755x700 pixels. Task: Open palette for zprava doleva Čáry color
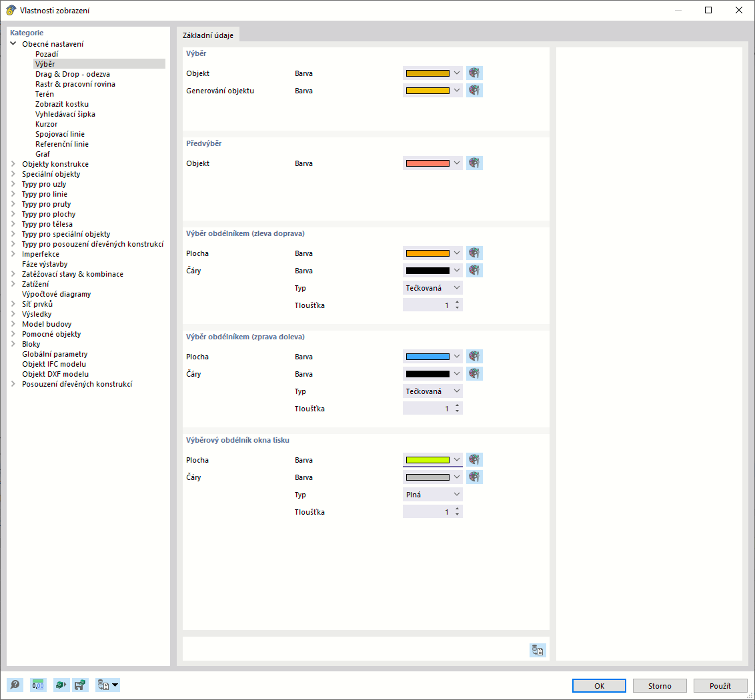474,374
